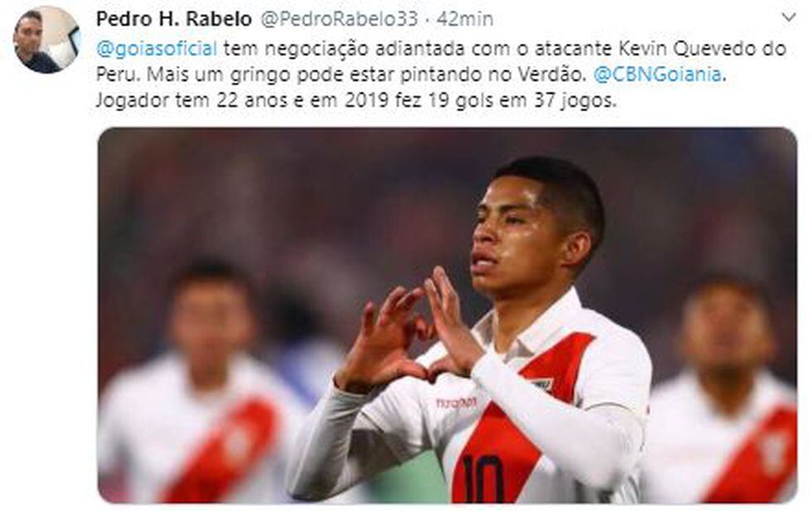
Task: Open the 42min timestamp link
Action: tap(465, 19)
